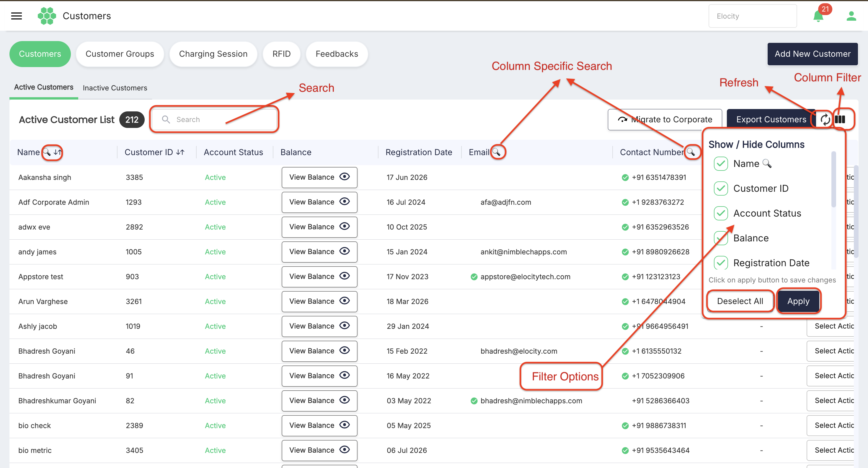This screenshot has height=468, width=868.
Task: Select the Active Customers tab
Action: pos(44,87)
